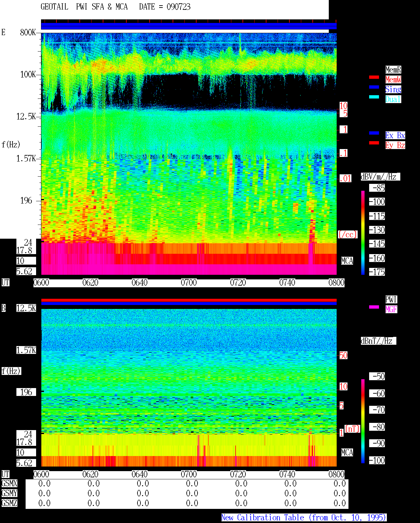420x523 pixels.
Task: Click the E panel 0700 time tick
Action: [189, 282]
